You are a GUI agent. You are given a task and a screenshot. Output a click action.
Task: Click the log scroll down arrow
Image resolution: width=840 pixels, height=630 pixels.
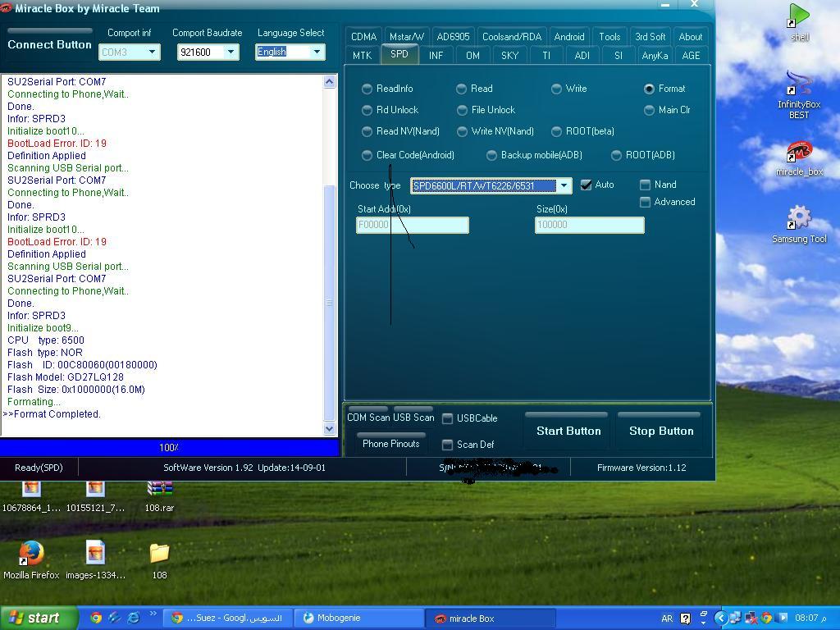pyautogui.click(x=330, y=428)
